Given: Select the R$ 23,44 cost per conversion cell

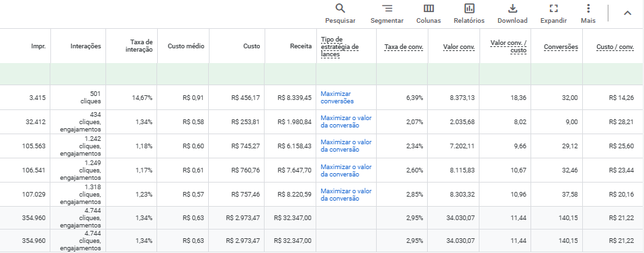Looking at the screenshot, I should (x=621, y=170).
